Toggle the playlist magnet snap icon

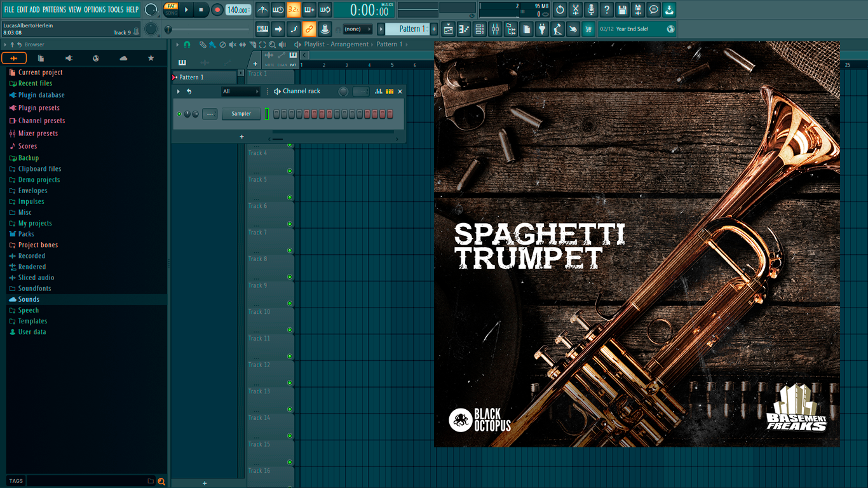coord(187,44)
